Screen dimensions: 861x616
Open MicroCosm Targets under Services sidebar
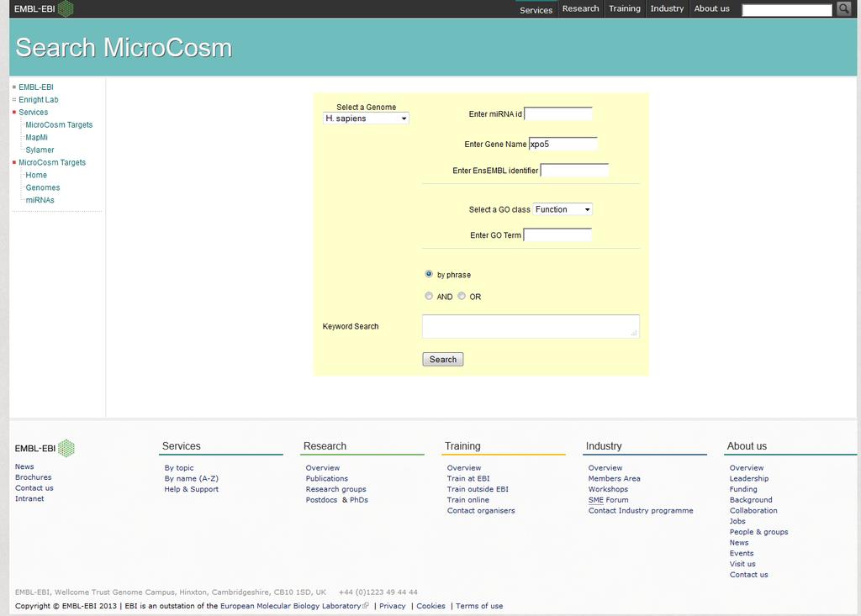pos(59,124)
